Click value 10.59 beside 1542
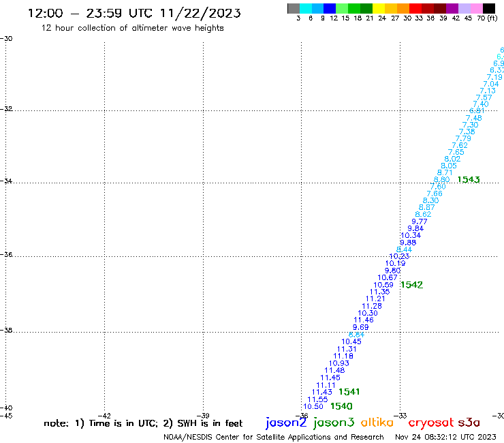Image resolution: width=504 pixels, height=443 pixels. pos(383,285)
